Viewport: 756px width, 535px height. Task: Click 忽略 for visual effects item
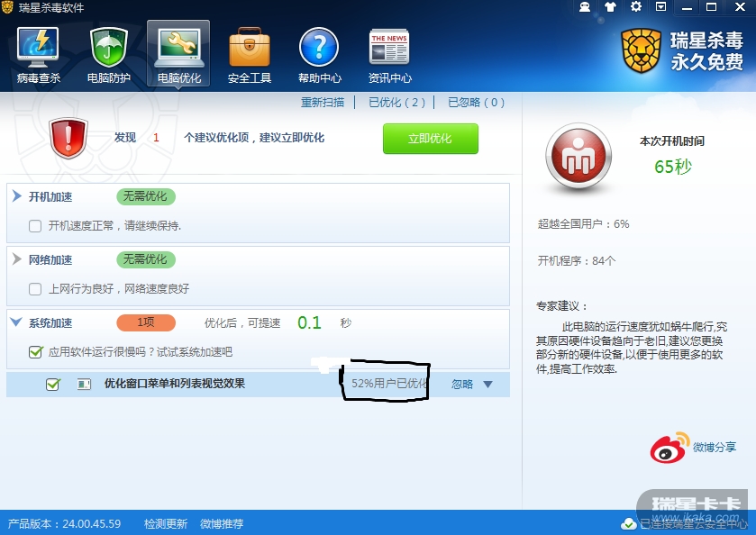[462, 385]
